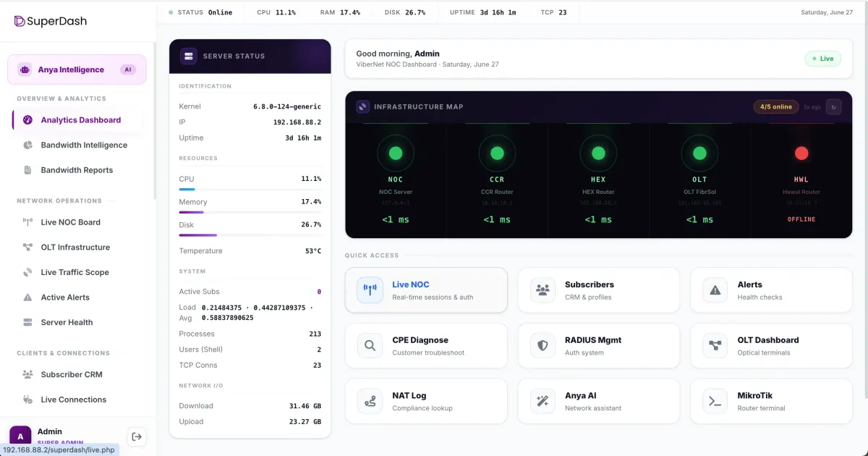This screenshot has height=456, width=868.
Task: Click the NAT Log route icon
Action: pos(370,402)
